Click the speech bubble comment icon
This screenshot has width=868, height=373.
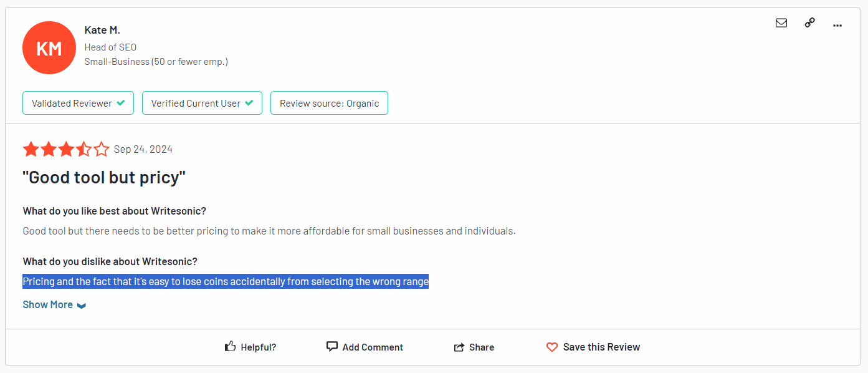click(x=332, y=347)
